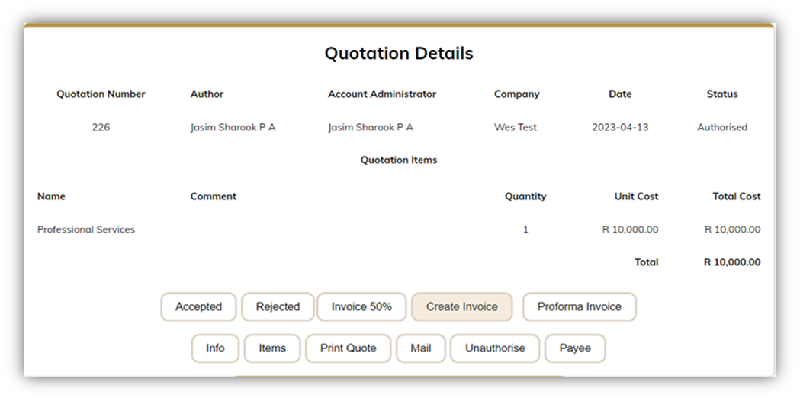
Task: Click the unit cost R 10,000.00
Action: [630, 230]
